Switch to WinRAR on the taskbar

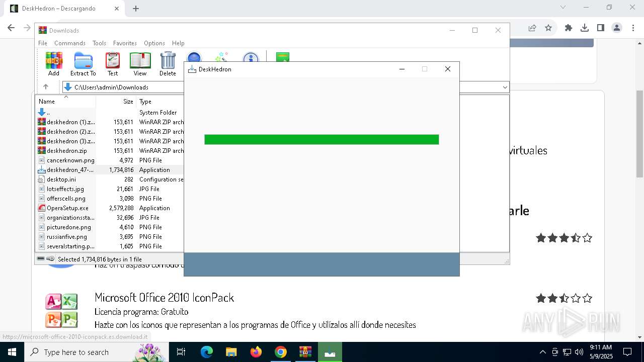(305, 352)
